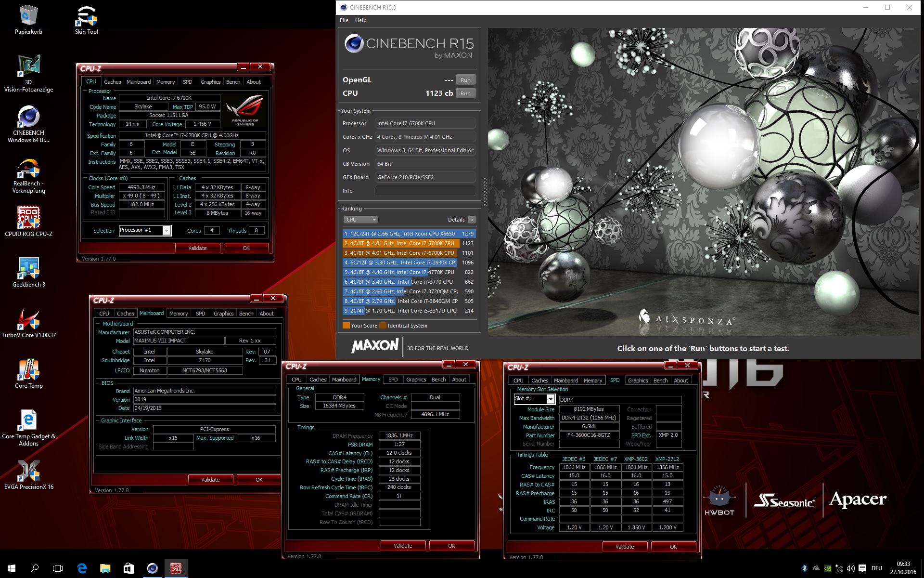Click the Bluetooth tray icon
This screenshot has height=578, width=924.
pyautogui.click(x=804, y=568)
